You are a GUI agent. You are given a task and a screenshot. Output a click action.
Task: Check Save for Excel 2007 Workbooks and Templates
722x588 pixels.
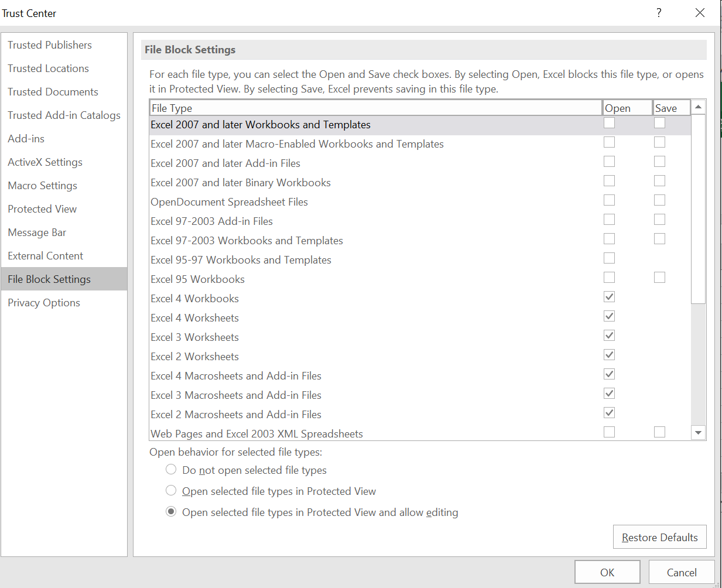click(x=660, y=123)
